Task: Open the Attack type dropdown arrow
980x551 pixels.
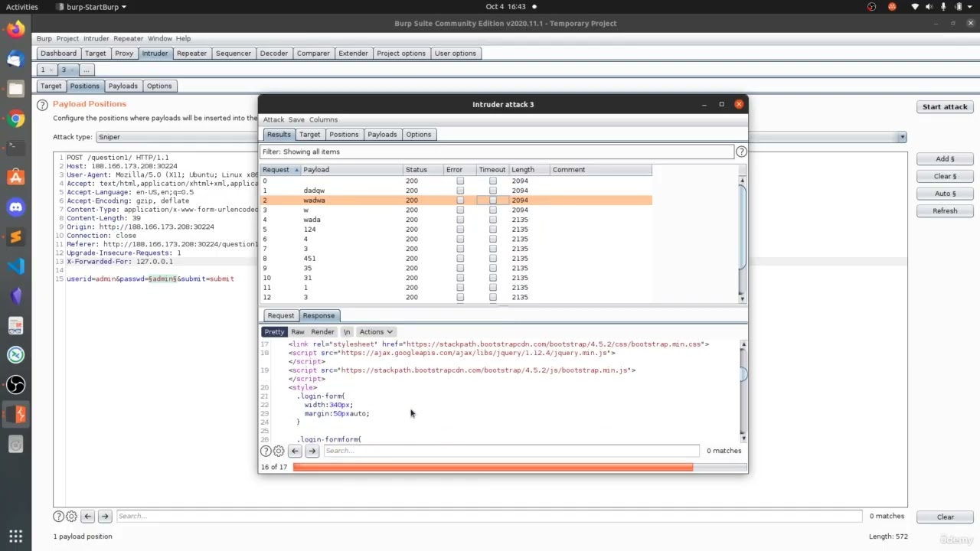Action: pos(903,137)
